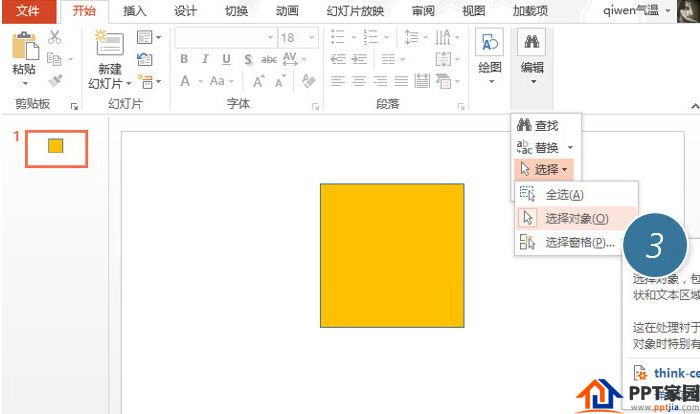The image size is (700, 414).
Task: Click the Text Direction icon
Action: click(x=443, y=37)
